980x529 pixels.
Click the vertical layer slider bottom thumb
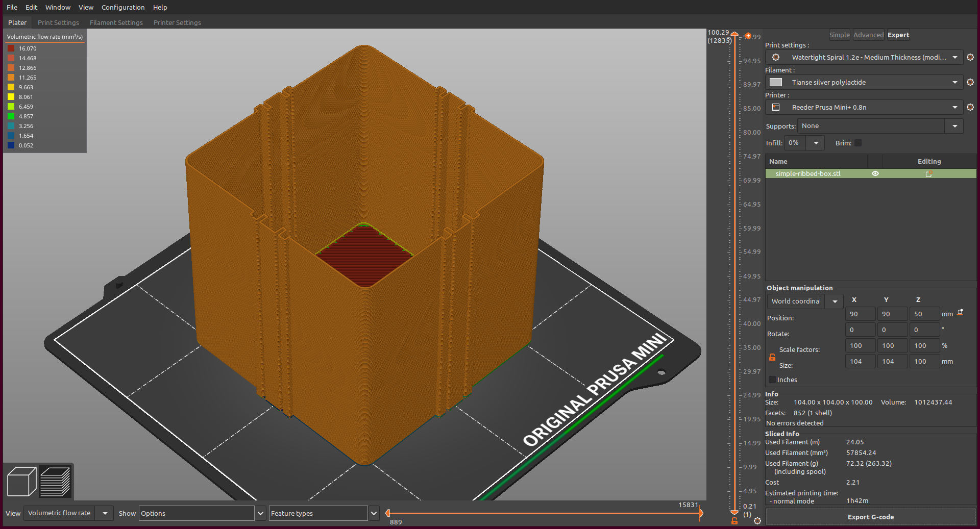click(x=734, y=512)
